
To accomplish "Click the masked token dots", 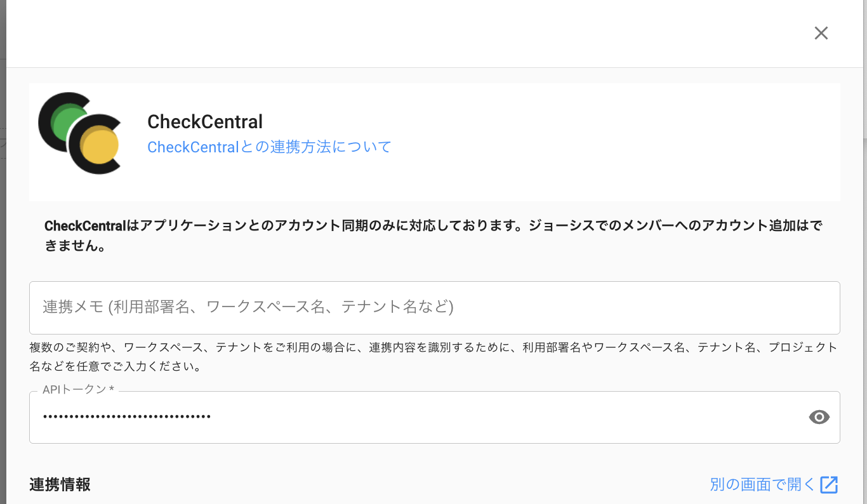I will (127, 417).
